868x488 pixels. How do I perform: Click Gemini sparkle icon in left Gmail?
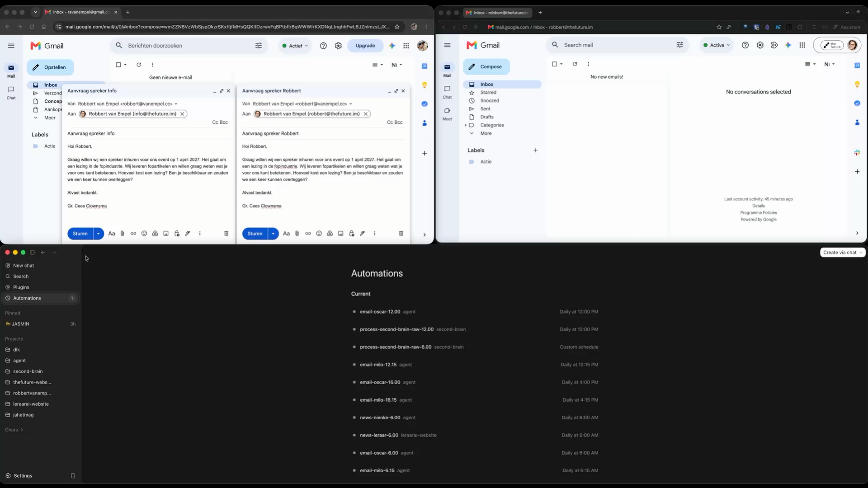pos(392,46)
